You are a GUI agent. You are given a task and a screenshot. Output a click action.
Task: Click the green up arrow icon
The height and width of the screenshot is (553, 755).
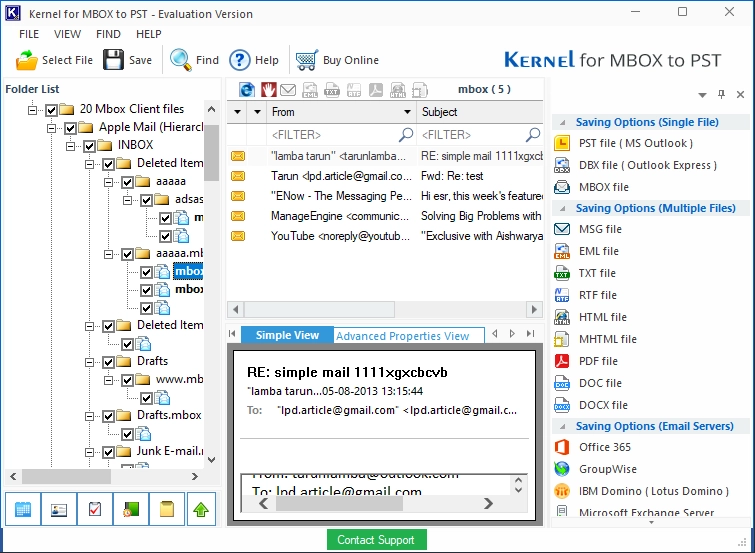(201, 509)
